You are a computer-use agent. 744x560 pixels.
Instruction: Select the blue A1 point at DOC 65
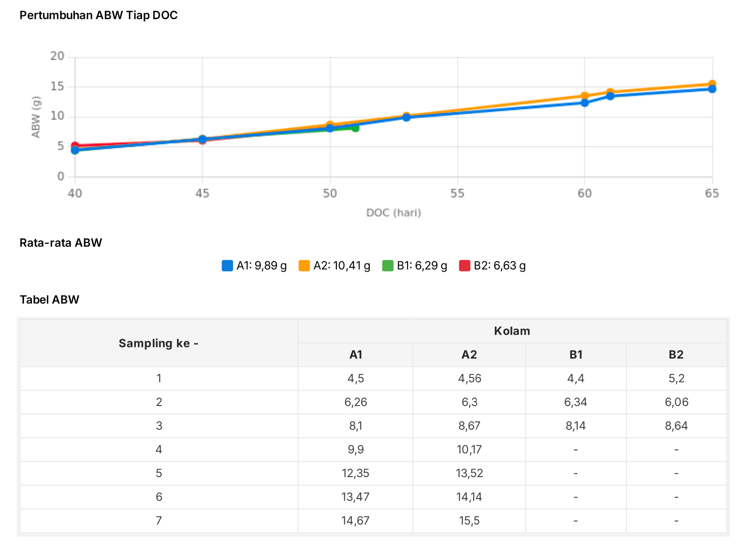point(712,89)
